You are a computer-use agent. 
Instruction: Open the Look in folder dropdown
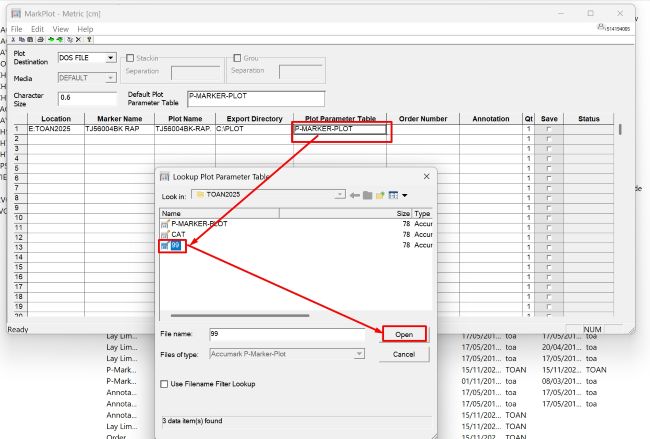[x=340, y=194]
